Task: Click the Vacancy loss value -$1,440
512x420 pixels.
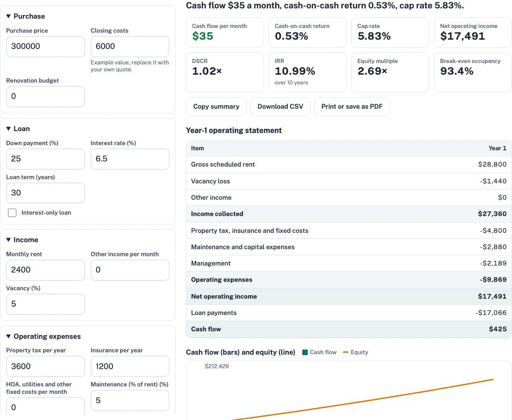Action: 493,181
